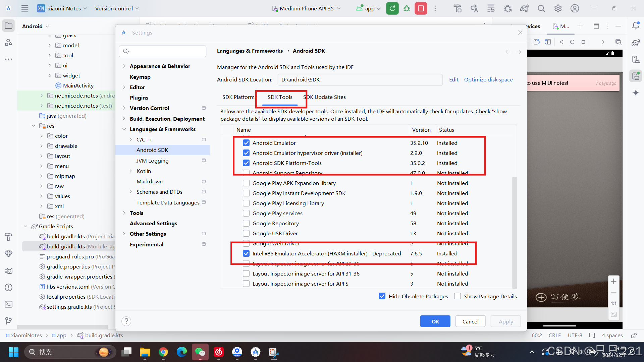Click the green Rerun app button

[x=392, y=8]
